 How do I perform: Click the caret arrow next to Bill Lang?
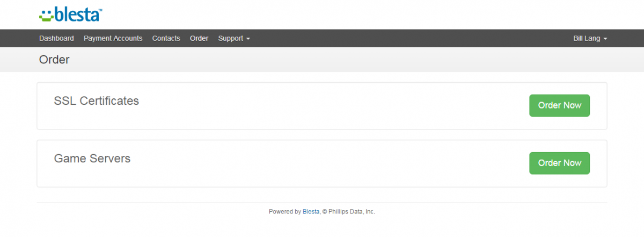605,39
